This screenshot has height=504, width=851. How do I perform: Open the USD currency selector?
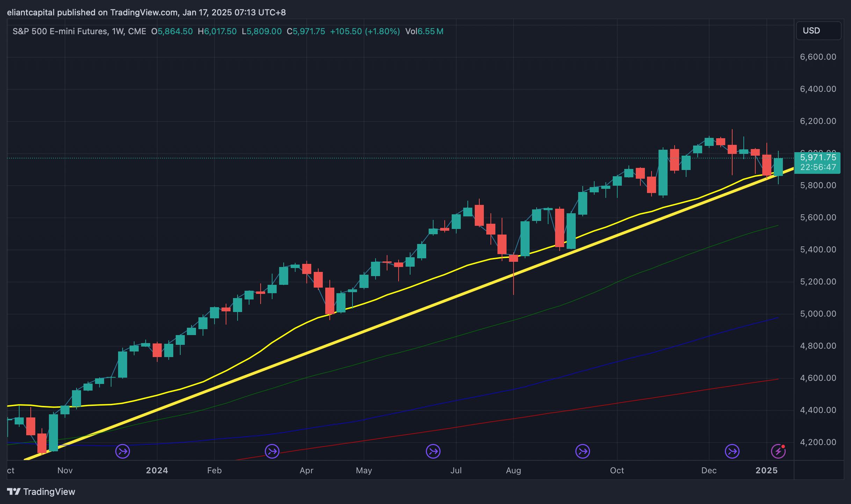click(818, 31)
